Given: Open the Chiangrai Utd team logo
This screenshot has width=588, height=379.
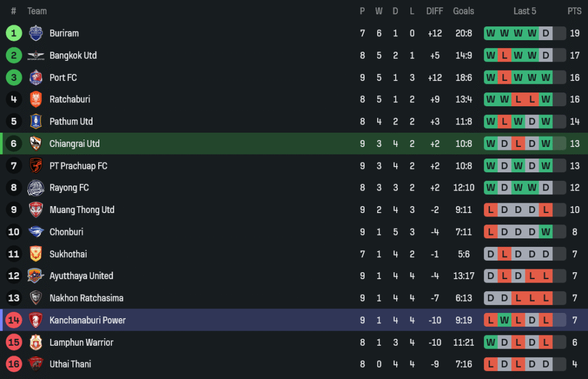Looking at the screenshot, I should click(36, 144).
